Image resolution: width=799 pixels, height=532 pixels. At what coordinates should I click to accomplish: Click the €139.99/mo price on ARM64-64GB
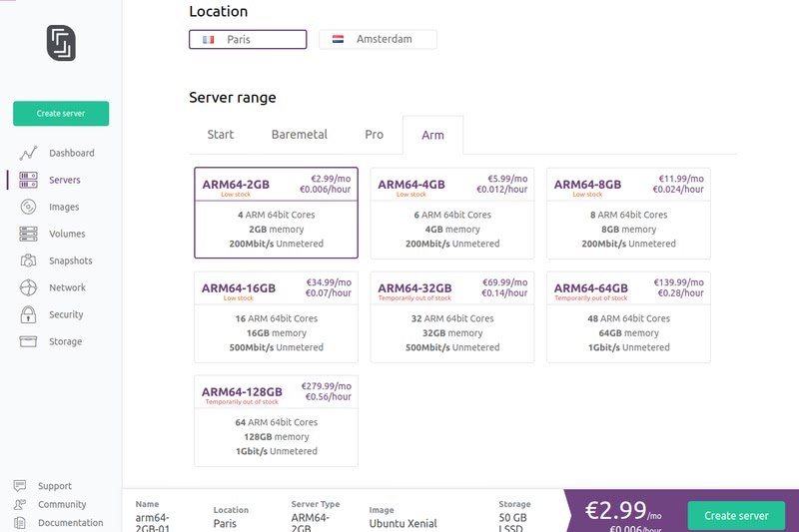point(679,282)
